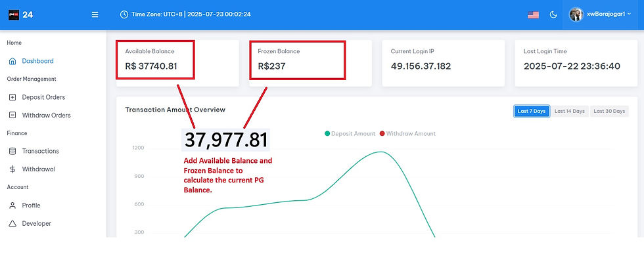This screenshot has height=279, width=644.
Task: Select the Last 7 Days range
Action: click(x=532, y=111)
